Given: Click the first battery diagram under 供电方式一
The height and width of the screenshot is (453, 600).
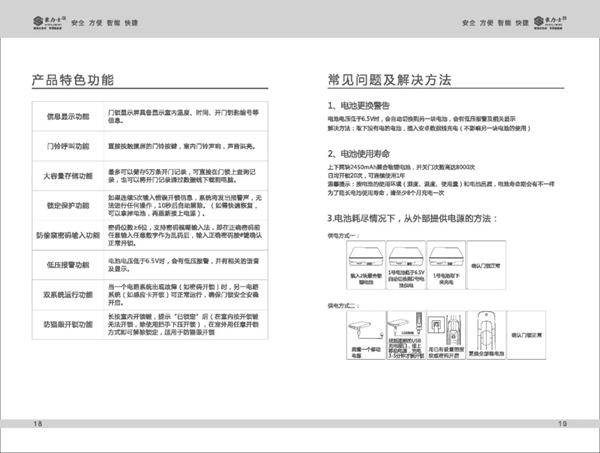Looking at the screenshot, I should [366, 265].
